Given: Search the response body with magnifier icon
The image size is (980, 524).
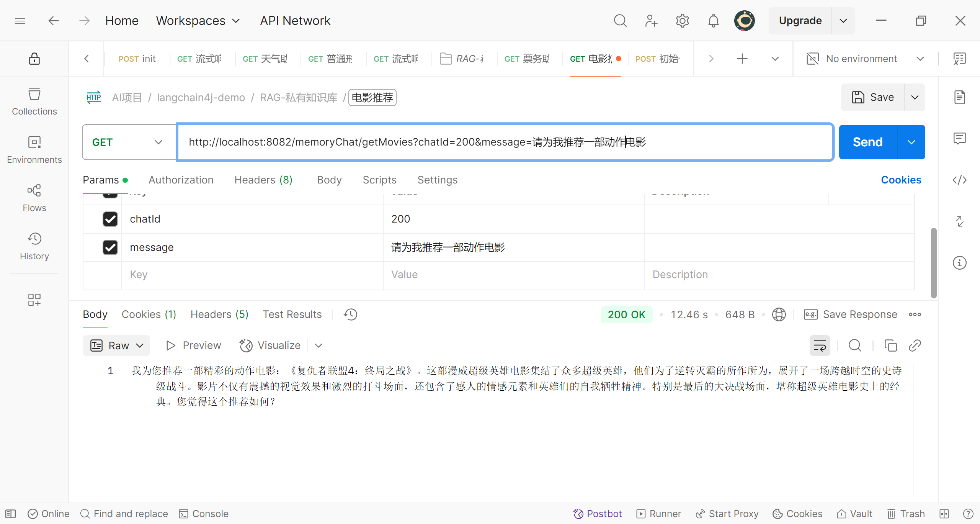Looking at the screenshot, I should [855, 346].
